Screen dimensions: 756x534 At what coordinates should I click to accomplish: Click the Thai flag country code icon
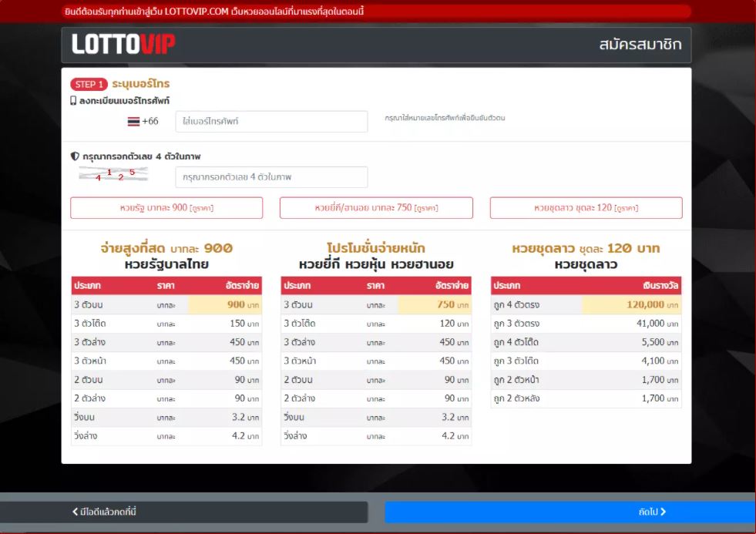tap(133, 122)
